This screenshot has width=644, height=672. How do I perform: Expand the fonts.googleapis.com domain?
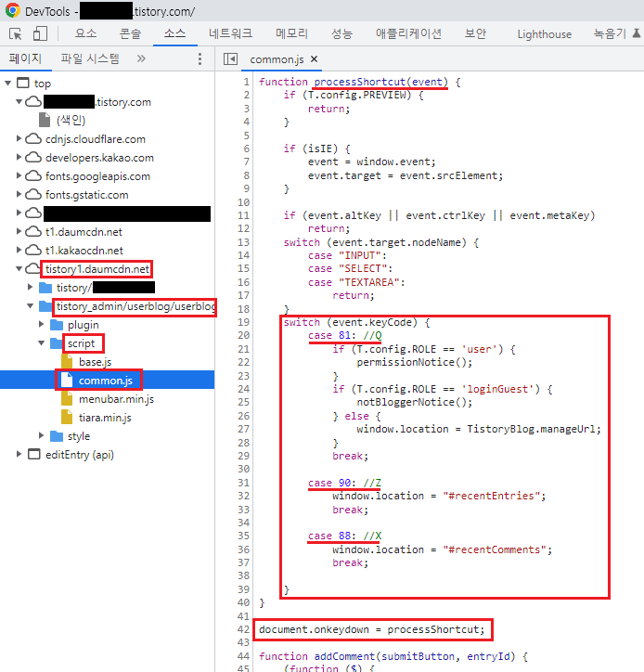(x=19, y=175)
